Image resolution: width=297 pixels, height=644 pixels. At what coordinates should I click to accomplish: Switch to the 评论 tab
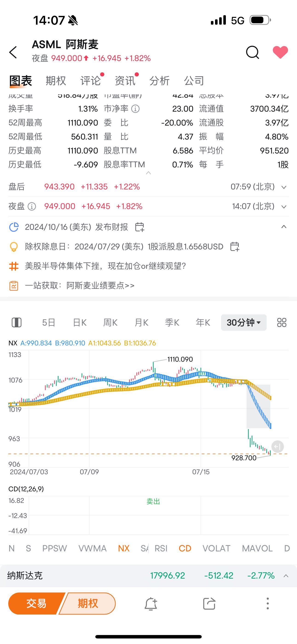tap(90, 81)
